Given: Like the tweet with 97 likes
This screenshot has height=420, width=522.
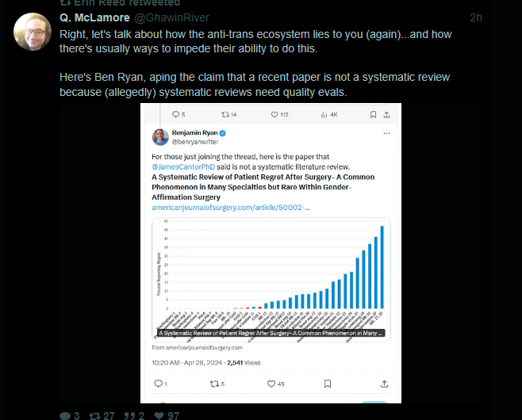Looking at the screenshot, I should (159, 415).
